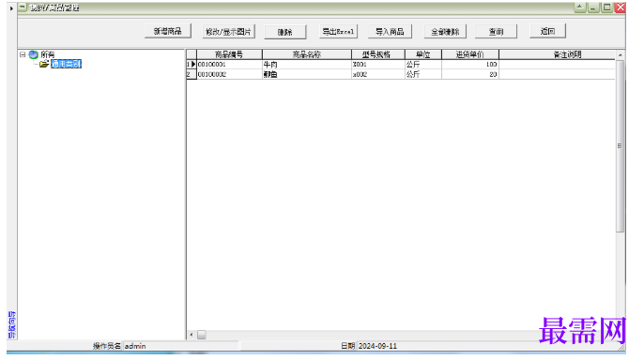Click the table's vertical scrollbar thumb
Image resolution: width=644 pixels, height=360 pixels.
[621, 146]
